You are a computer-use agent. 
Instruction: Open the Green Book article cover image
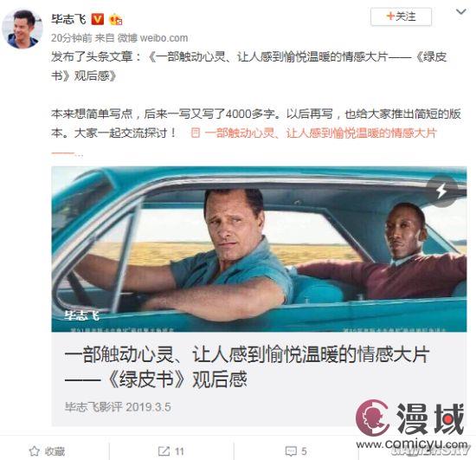tap(259, 249)
